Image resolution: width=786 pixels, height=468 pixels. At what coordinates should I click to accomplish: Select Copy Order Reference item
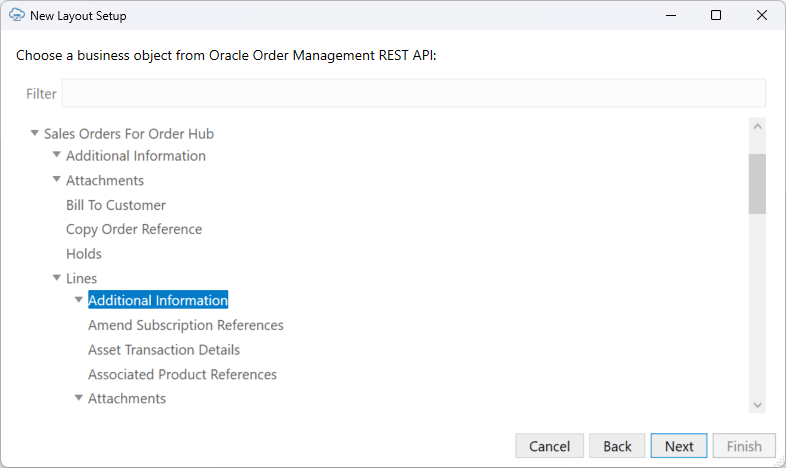134,229
